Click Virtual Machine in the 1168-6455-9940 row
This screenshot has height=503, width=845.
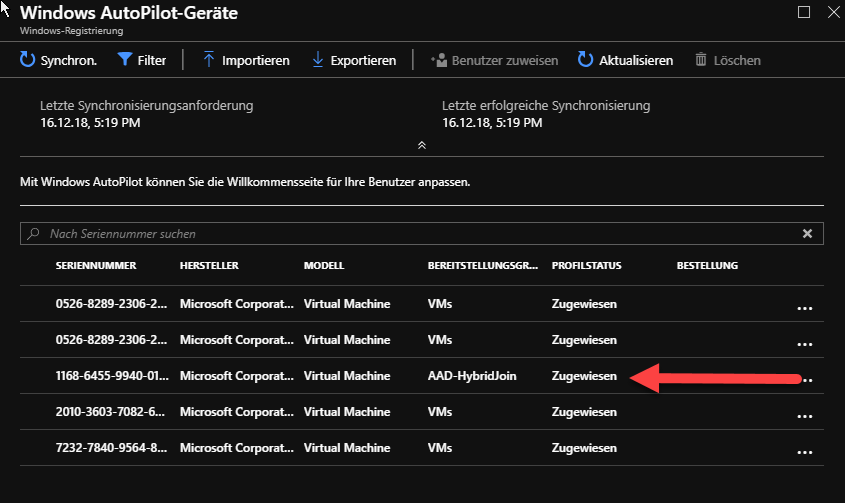click(347, 376)
